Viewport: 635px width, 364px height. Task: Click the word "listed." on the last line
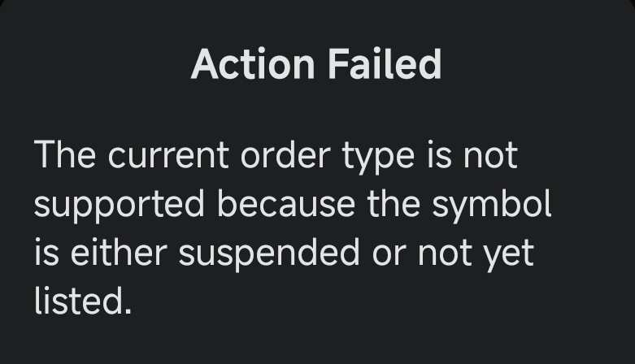pos(82,302)
